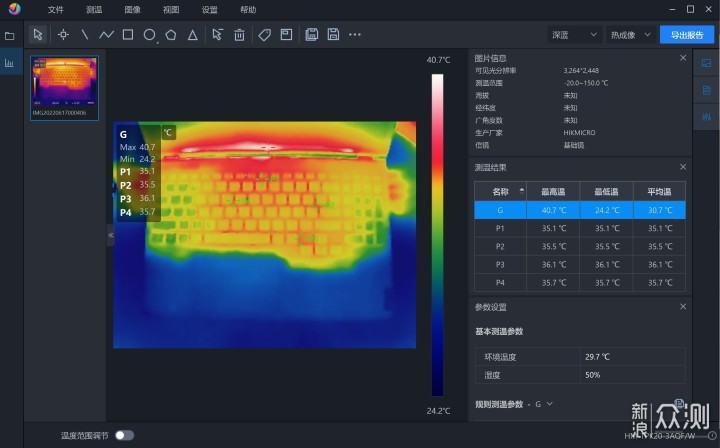Toggle the 温度范围调节 switch
Image resolution: width=720 pixels, height=448 pixels.
124,435
